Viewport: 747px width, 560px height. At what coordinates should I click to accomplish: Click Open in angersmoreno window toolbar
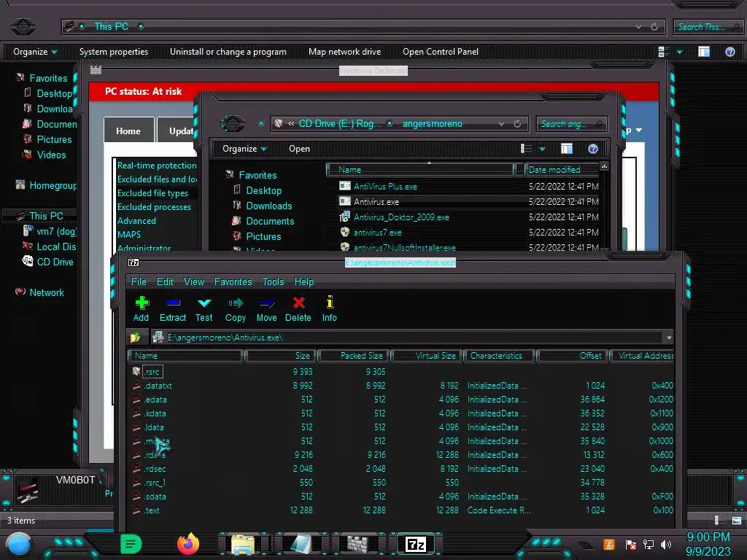pos(299,149)
